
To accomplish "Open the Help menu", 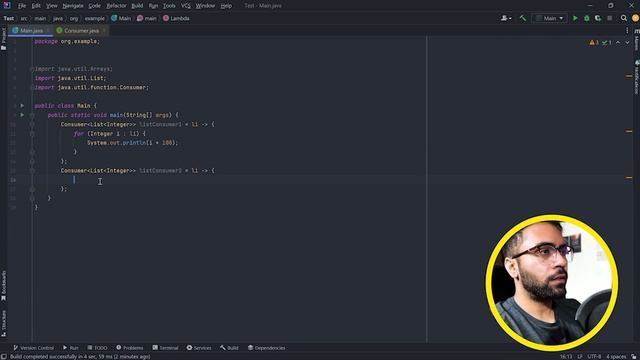I will coord(226,6).
